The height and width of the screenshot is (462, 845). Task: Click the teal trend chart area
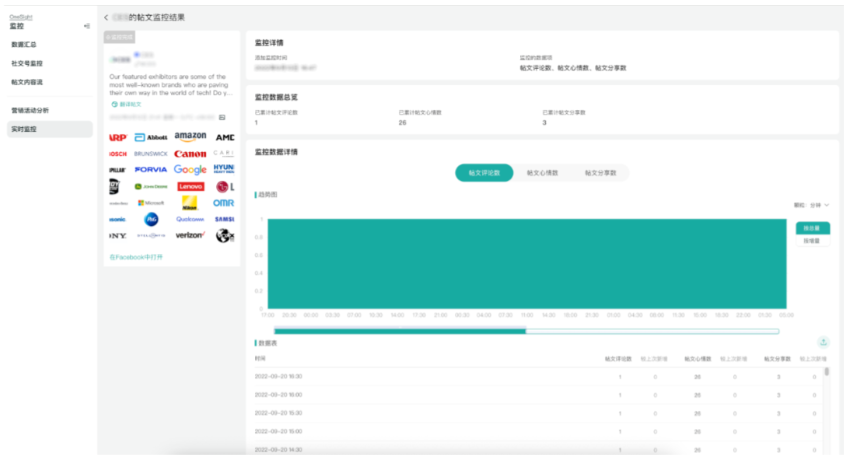(527, 264)
